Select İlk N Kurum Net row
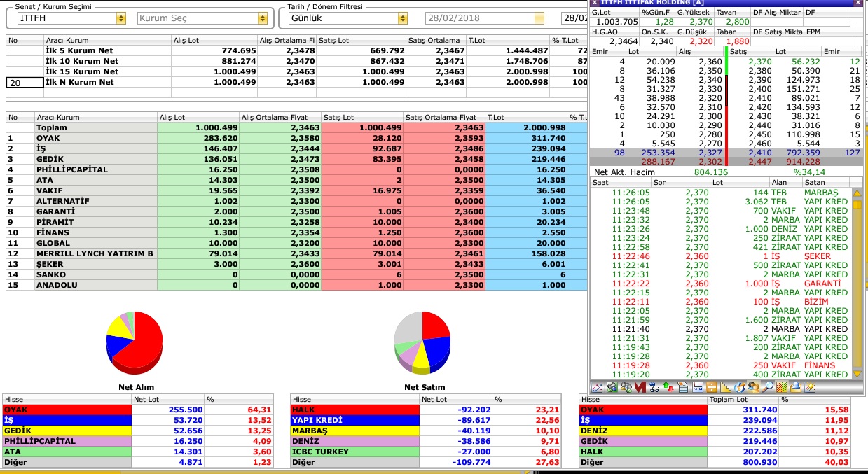The image size is (868, 474). (x=298, y=82)
